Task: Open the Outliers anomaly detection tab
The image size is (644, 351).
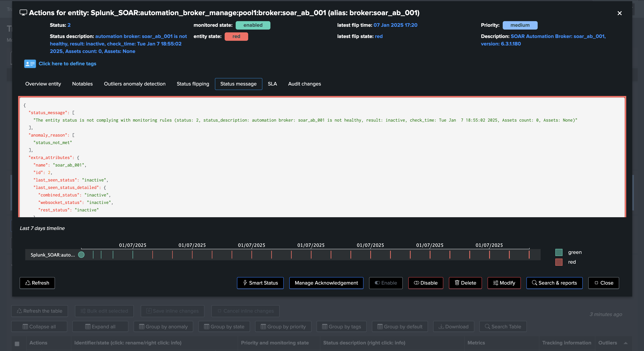Action: tap(135, 84)
